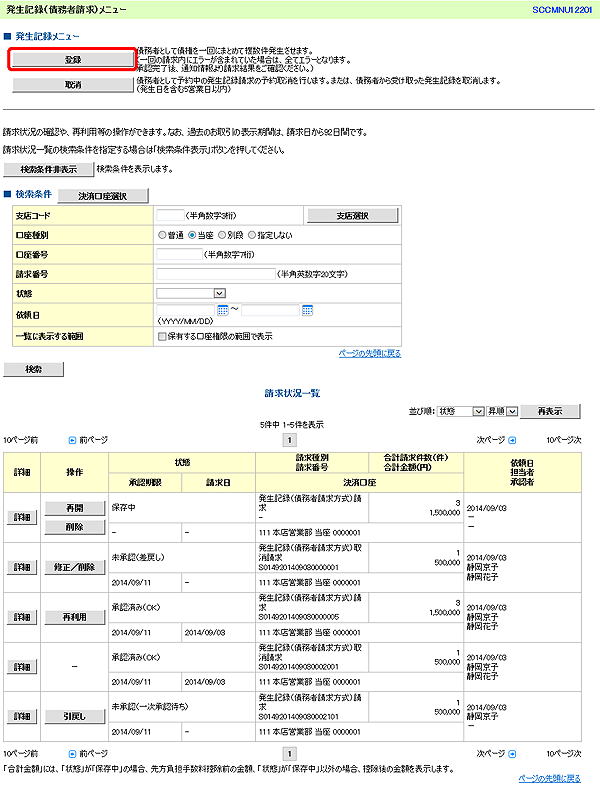Click 未承認(一次承認待ち) status text
The width and height of the screenshot is (600, 790).
(x=150, y=707)
